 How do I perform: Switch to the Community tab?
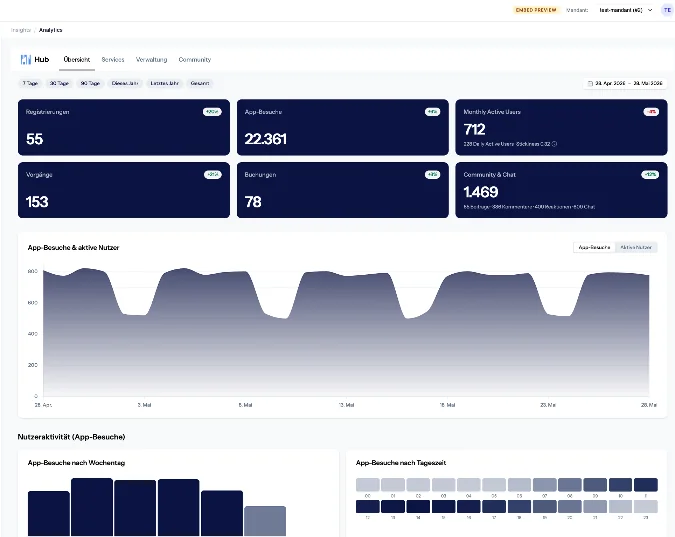click(195, 59)
